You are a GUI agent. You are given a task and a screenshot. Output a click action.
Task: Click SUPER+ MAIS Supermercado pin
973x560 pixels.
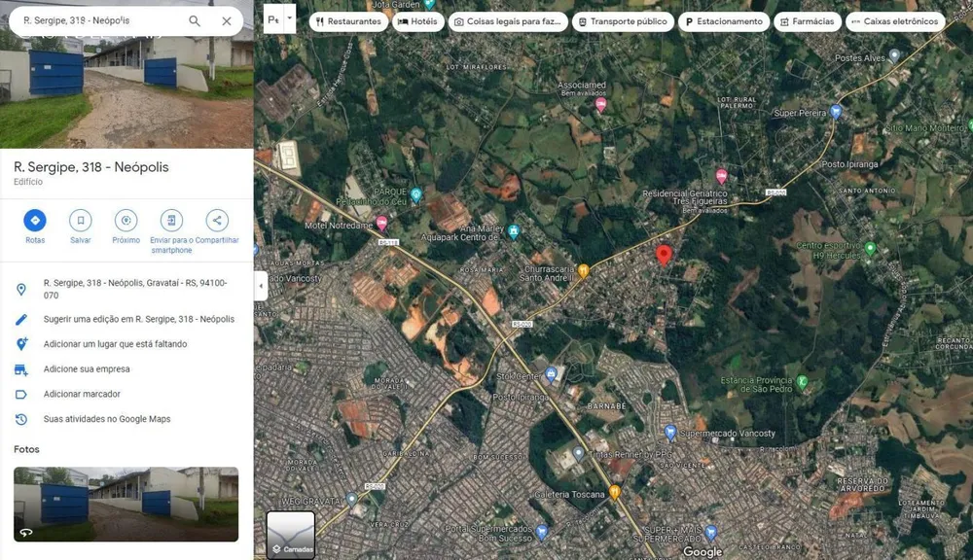coord(711,532)
